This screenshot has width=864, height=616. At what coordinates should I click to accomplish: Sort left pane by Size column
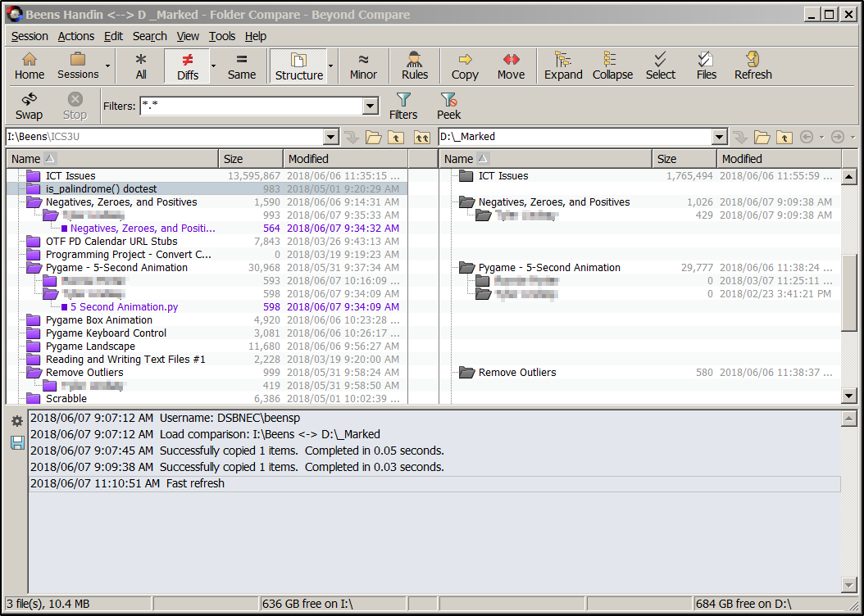point(251,159)
